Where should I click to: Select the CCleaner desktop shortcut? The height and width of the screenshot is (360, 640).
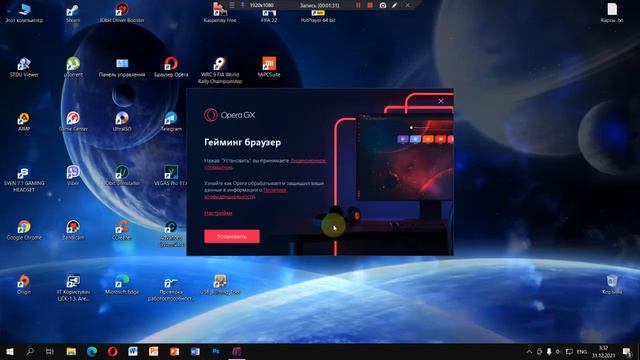coord(122,230)
